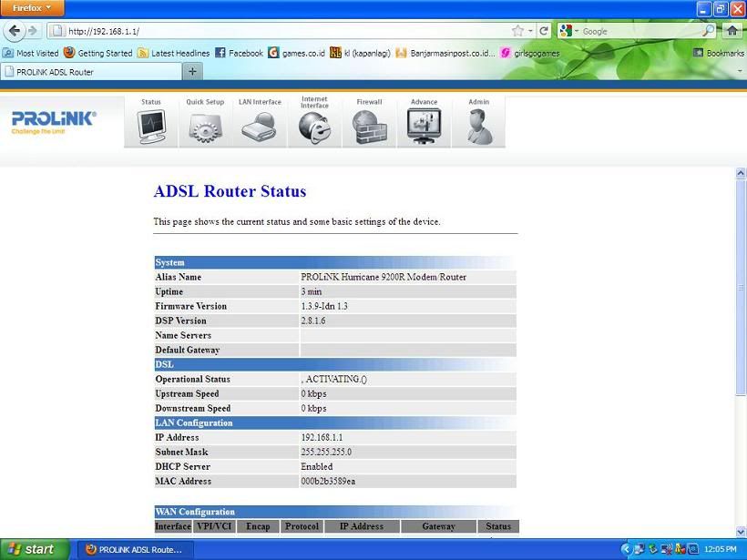
Task: Open the Status page monitor icon
Action: [151, 127]
